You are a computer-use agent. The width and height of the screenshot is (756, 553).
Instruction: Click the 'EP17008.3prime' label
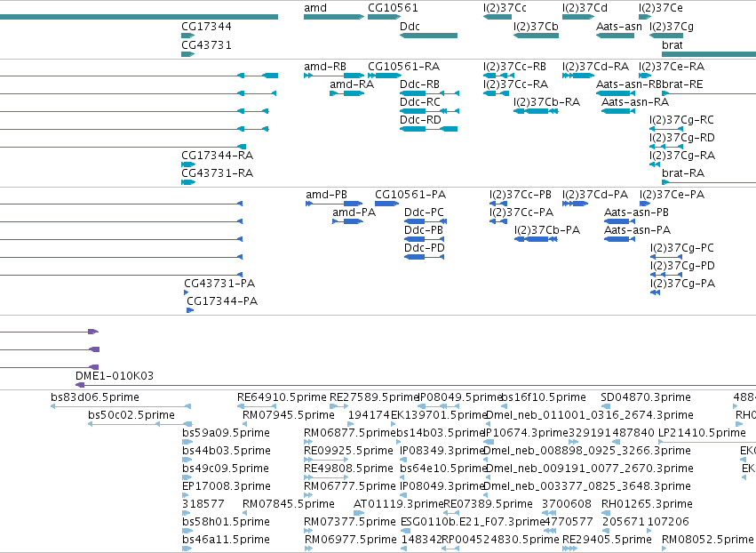click(x=227, y=486)
